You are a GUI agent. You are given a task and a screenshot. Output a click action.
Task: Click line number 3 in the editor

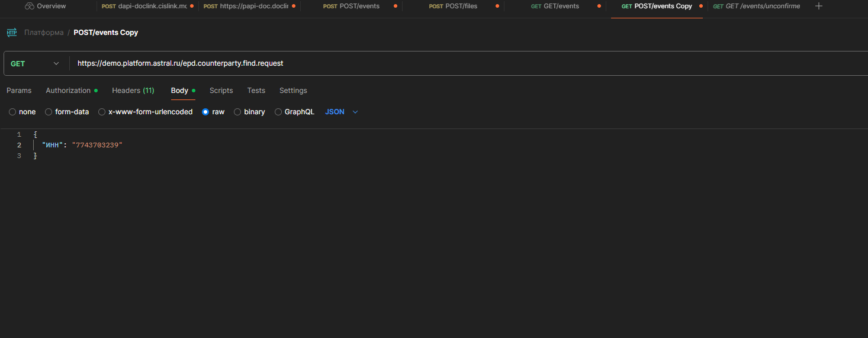[19, 156]
